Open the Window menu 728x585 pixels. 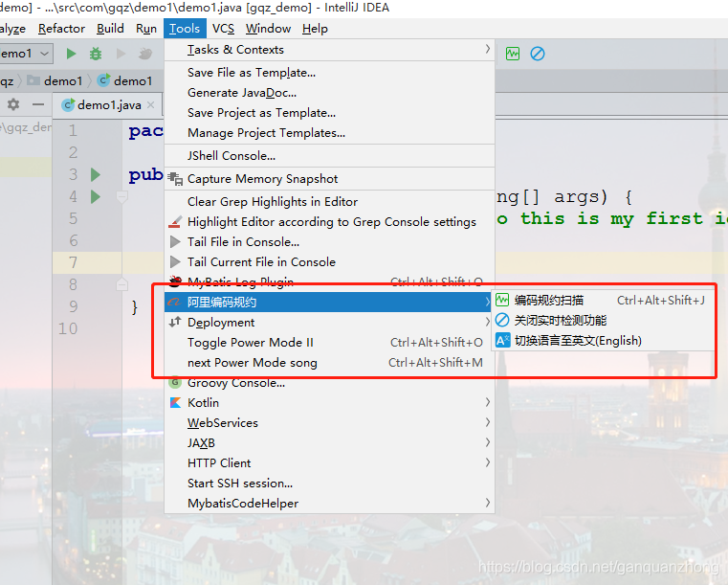[x=269, y=29]
